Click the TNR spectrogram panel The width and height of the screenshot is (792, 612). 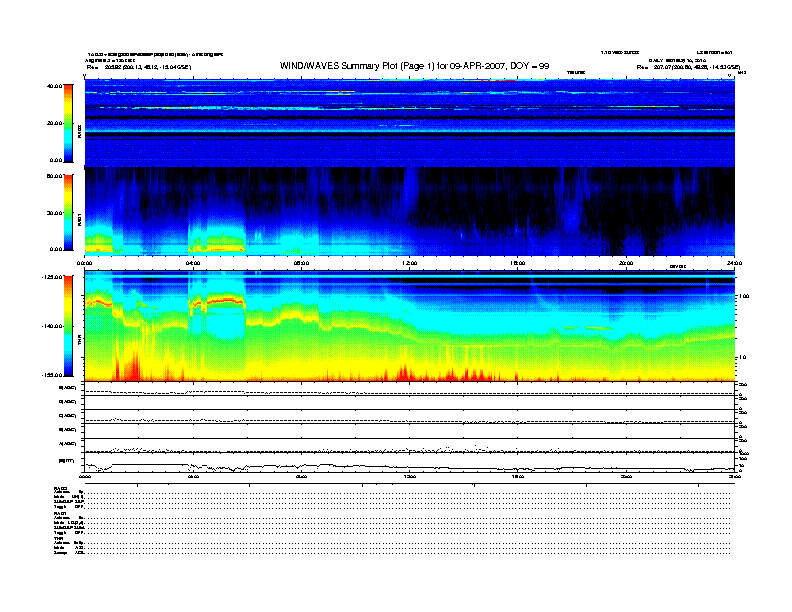click(410, 326)
